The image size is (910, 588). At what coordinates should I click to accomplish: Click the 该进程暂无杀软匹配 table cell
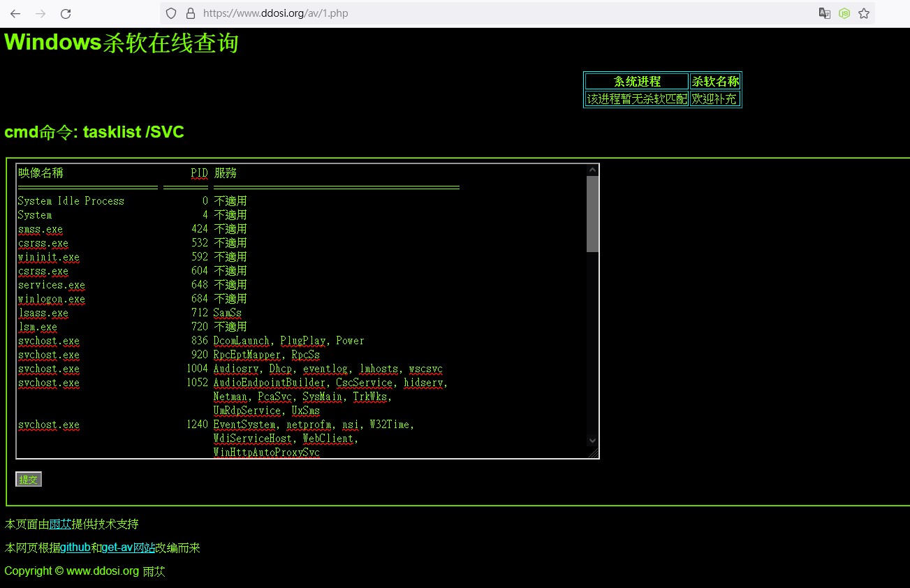pyautogui.click(x=637, y=99)
